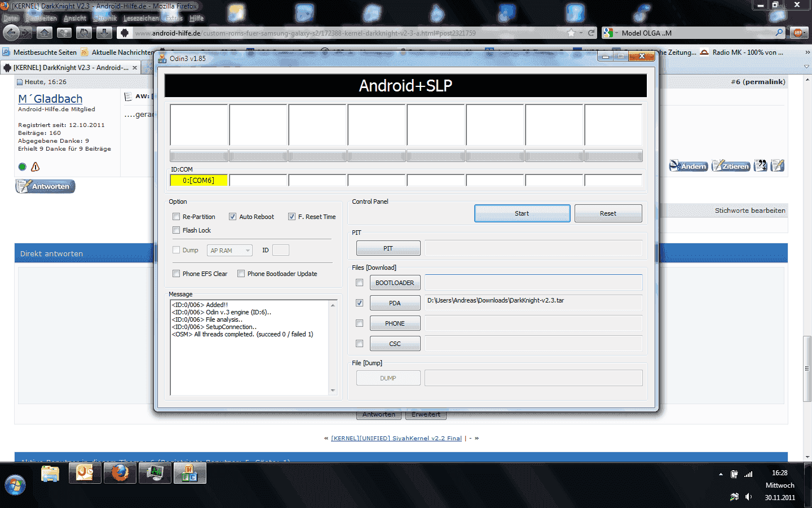
Task: Open M´Gladbach user profile link
Action: [x=50, y=99]
